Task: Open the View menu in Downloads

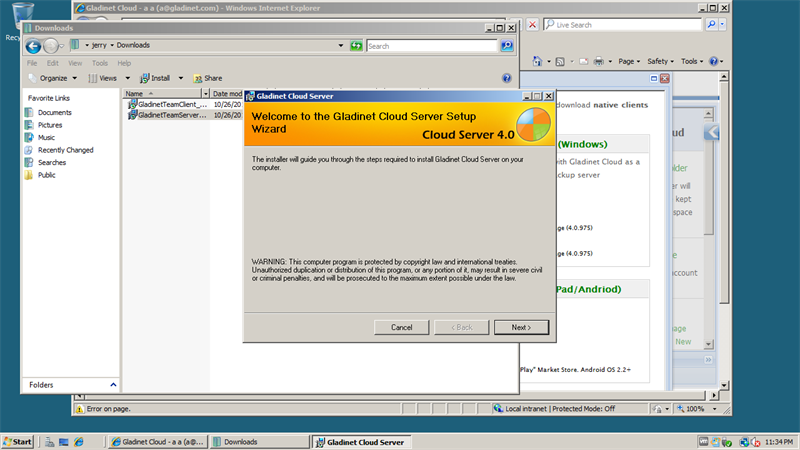Action: [75, 63]
